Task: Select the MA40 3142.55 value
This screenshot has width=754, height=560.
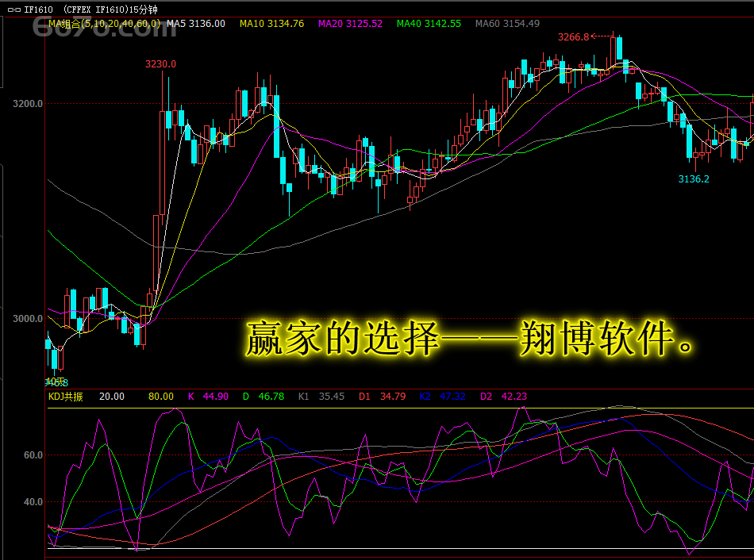Action: pos(429,24)
